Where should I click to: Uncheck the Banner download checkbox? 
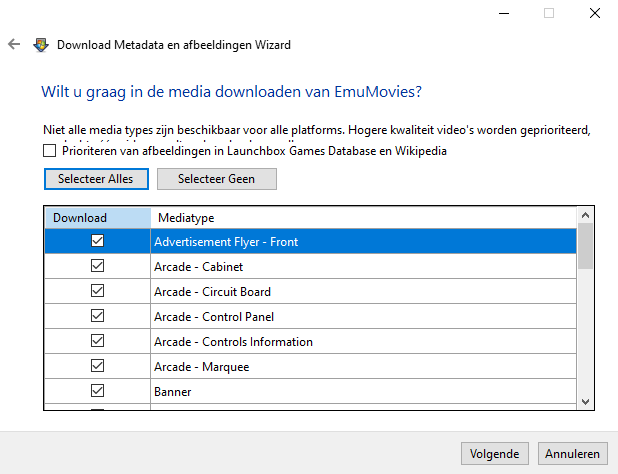pos(97,391)
